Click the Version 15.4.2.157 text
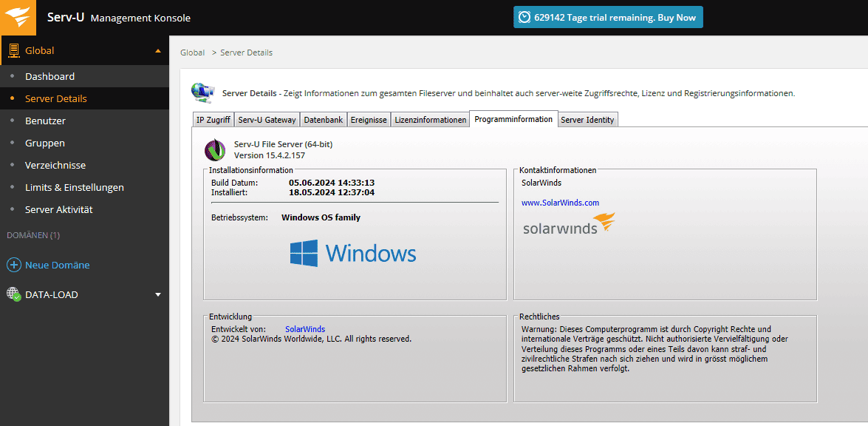868x426 pixels. point(270,155)
